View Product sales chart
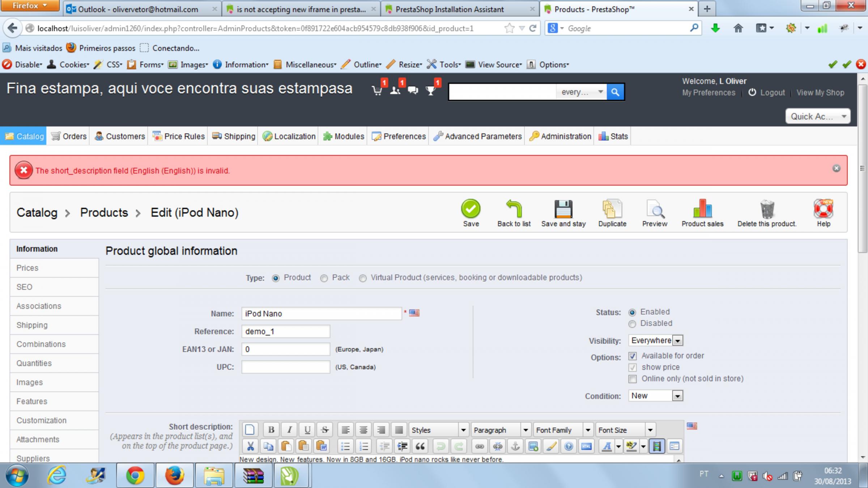 [x=702, y=213]
